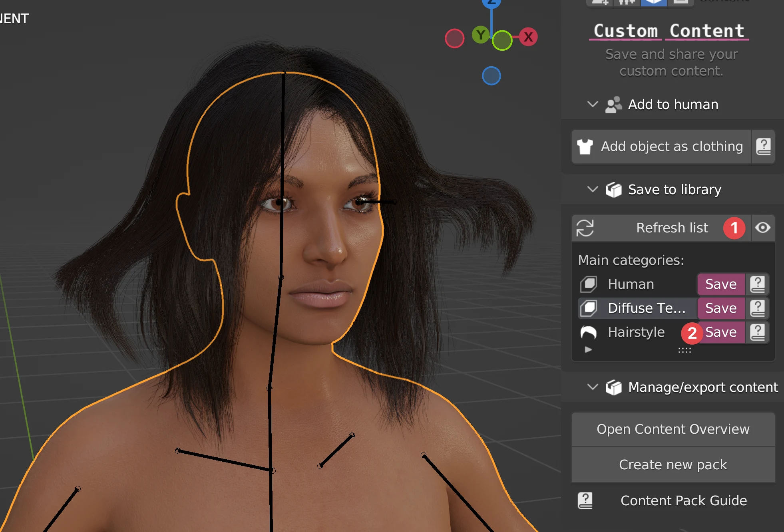Click the list resize grip dots
The width and height of the screenshot is (784, 532).
[685, 350]
